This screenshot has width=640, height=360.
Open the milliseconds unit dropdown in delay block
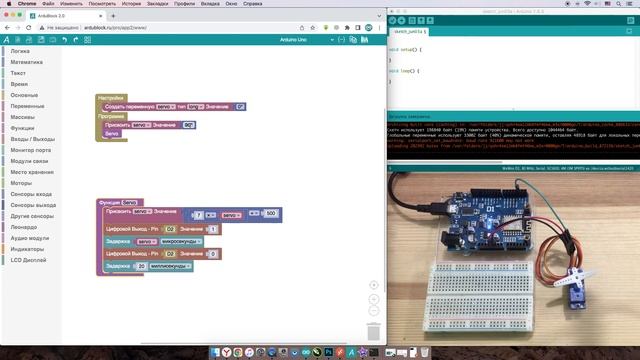click(170, 266)
